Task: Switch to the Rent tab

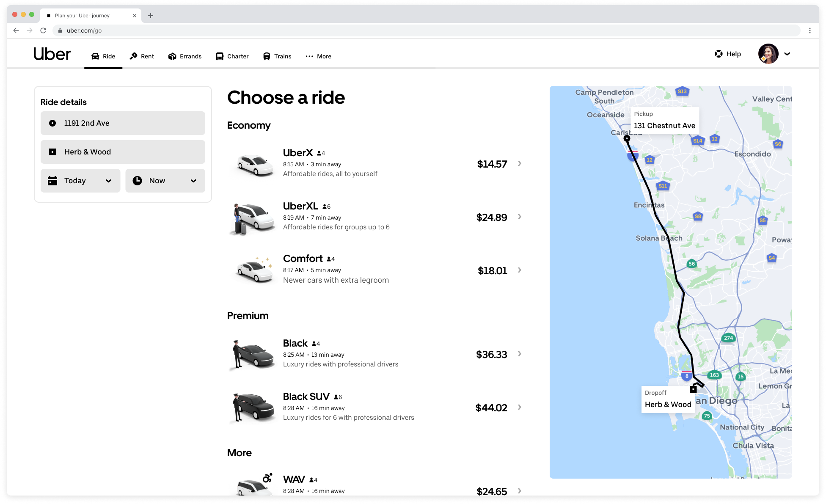Action: [142, 56]
